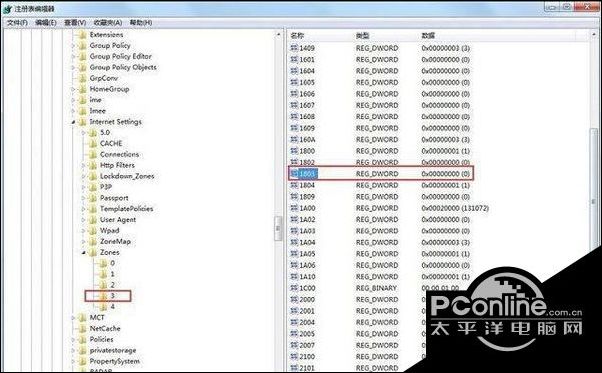602x373 pixels.
Task: Open the 文件(F) menu
Action: (17, 23)
